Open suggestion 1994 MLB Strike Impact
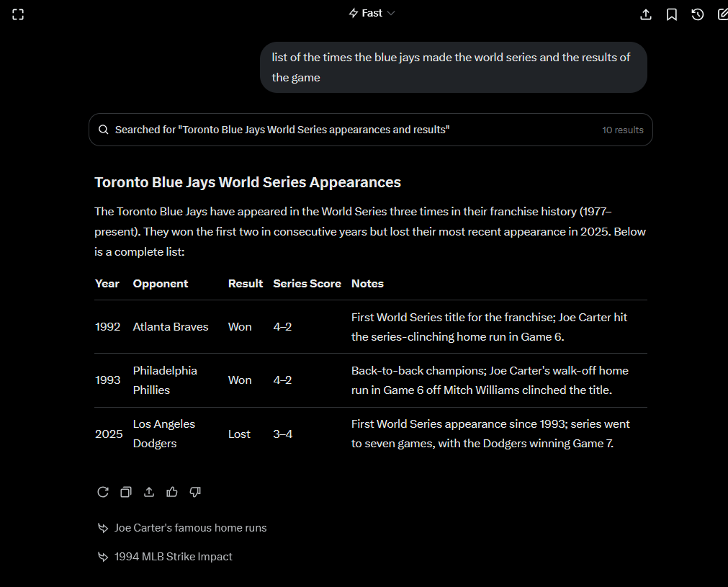Viewport: 728px width, 587px height. (173, 556)
